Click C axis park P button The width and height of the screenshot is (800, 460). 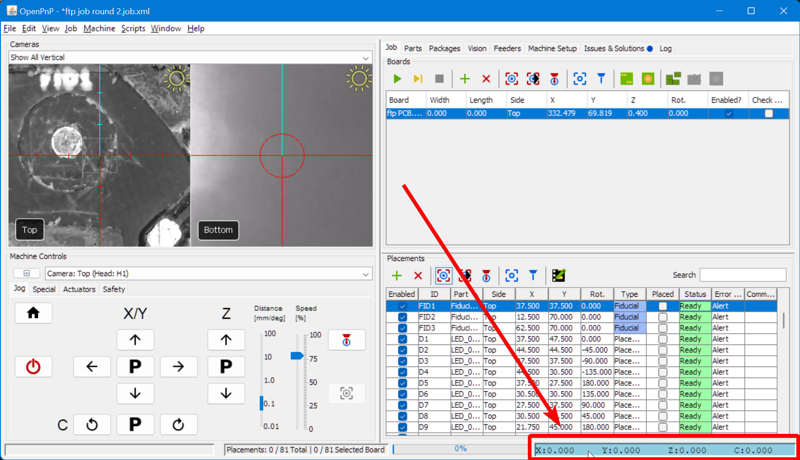(135, 424)
